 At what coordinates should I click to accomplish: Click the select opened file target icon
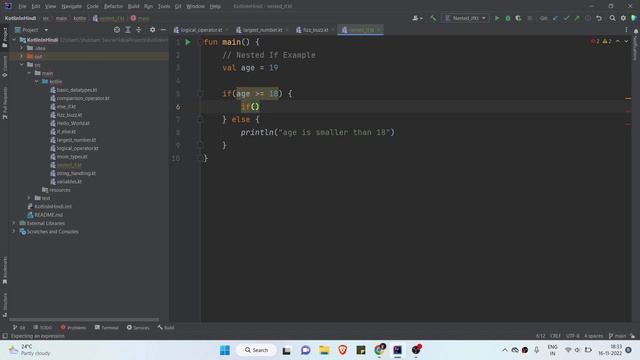[x=117, y=30]
